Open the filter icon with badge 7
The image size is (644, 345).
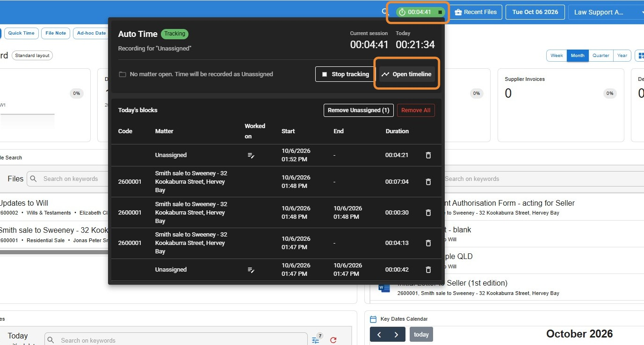pos(316,340)
